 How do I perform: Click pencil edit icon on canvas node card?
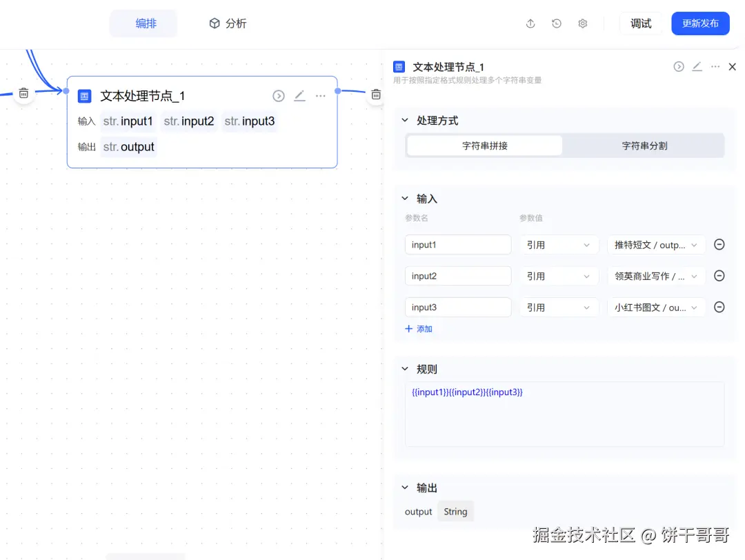299,96
